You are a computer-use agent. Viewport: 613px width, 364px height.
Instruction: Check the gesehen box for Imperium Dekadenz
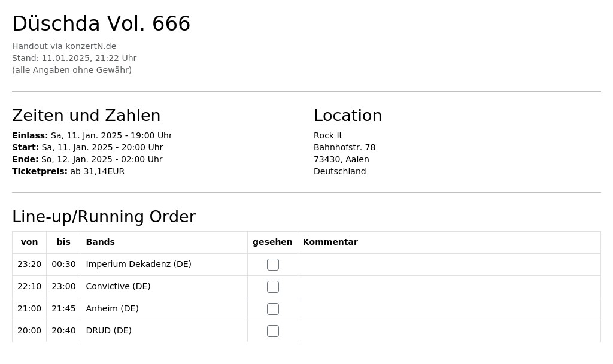coord(273,265)
